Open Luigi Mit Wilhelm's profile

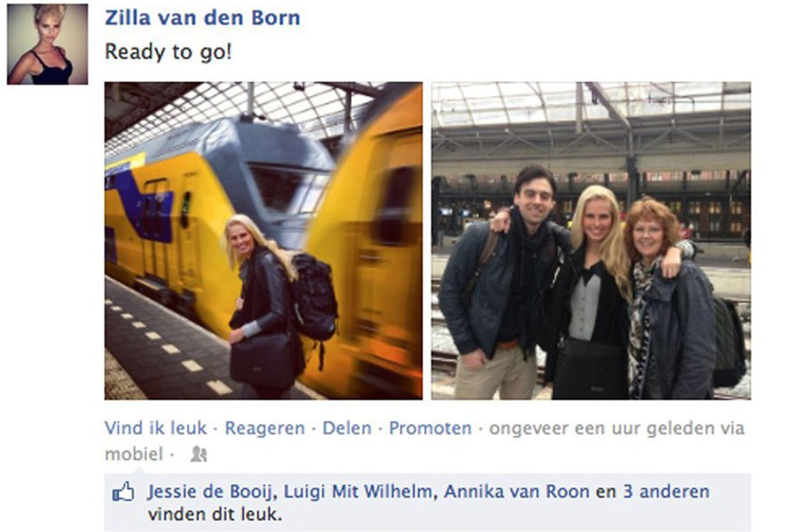coord(357,492)
